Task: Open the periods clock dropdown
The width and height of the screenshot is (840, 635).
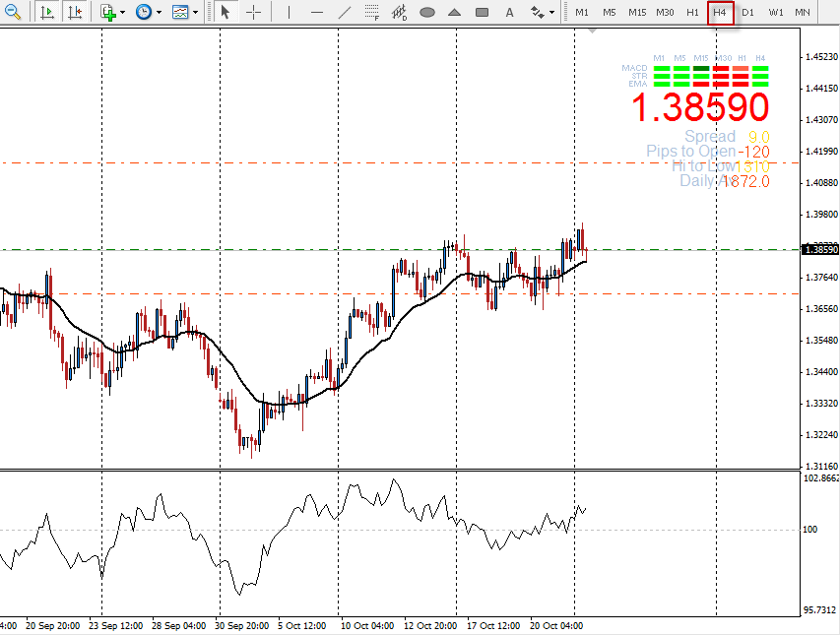Action: [x=147, y=13]
